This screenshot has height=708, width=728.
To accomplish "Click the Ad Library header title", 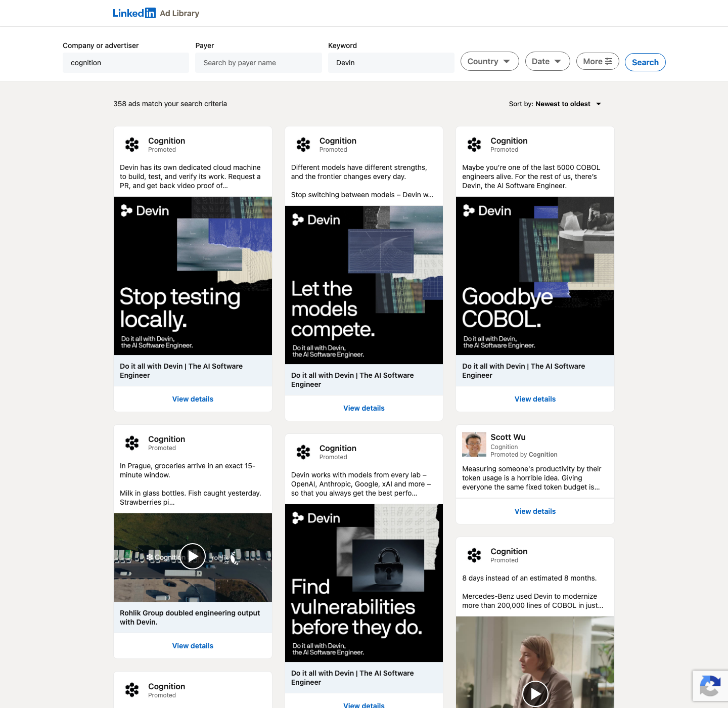I will [179, 13].
